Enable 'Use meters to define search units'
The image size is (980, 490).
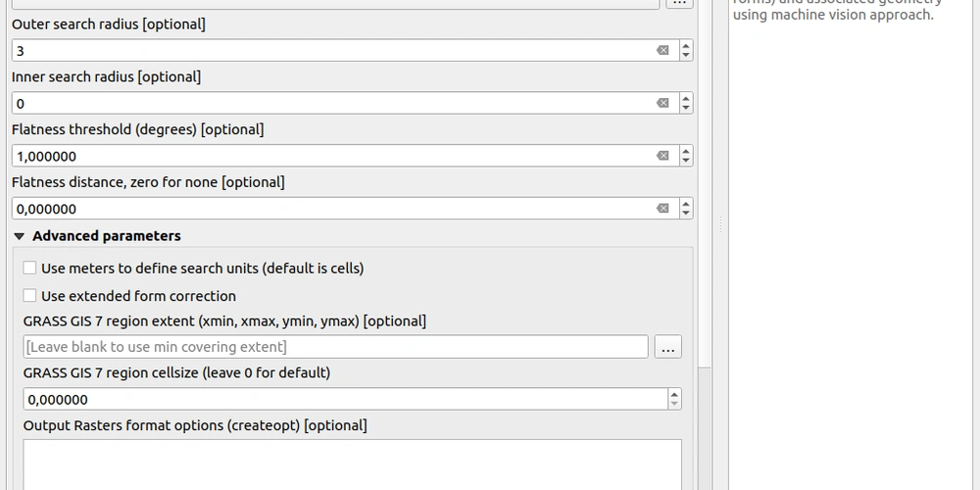30,269
